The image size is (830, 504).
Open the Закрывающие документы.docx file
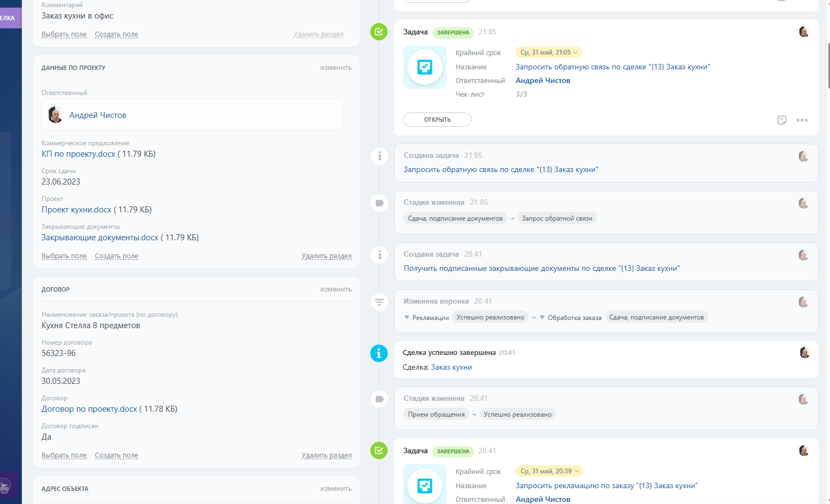tap(100, 238)
